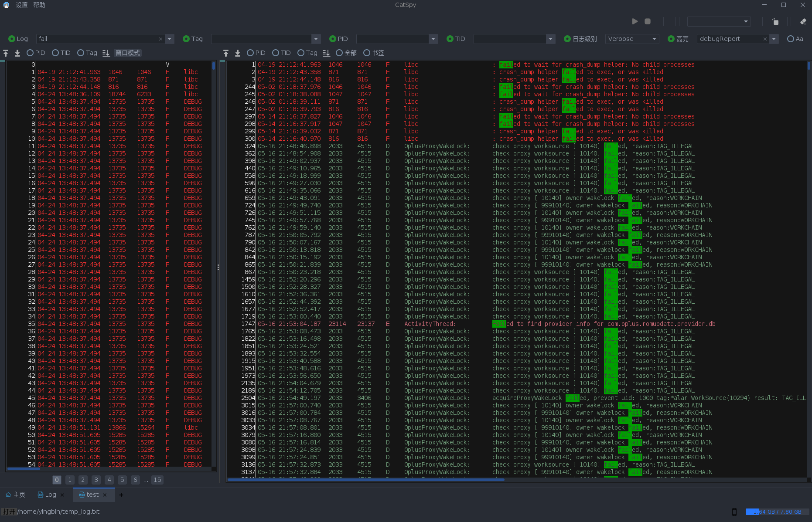Go to page 0 in the left panel pager
812x522 pixels.
[57, 480]
